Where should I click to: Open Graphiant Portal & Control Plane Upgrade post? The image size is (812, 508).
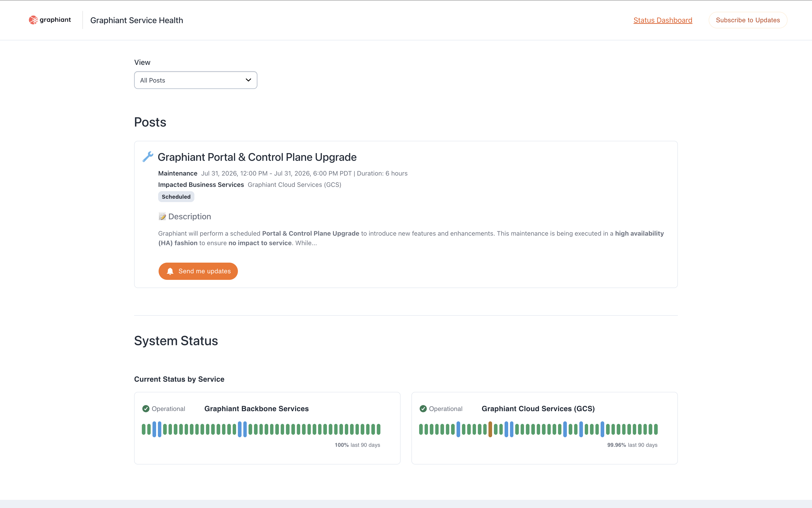click(257, 157)
